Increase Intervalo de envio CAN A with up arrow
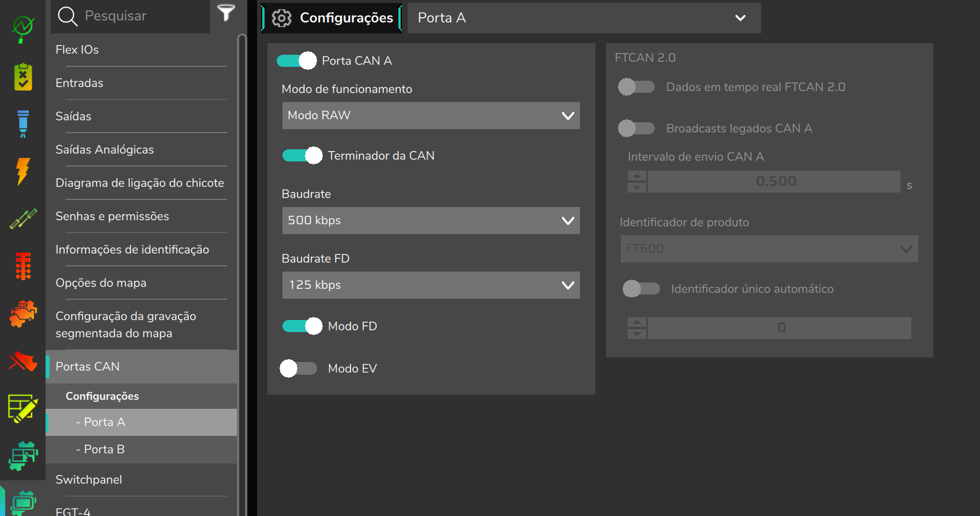This screenshot has width=980, height=516. click(x=637, y=176)
